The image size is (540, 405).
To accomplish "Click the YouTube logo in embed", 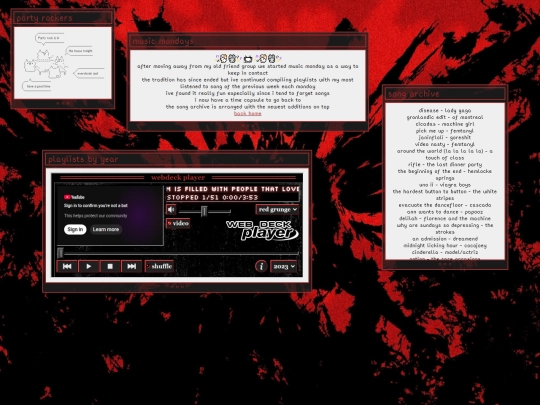I will tap(74, 197).
